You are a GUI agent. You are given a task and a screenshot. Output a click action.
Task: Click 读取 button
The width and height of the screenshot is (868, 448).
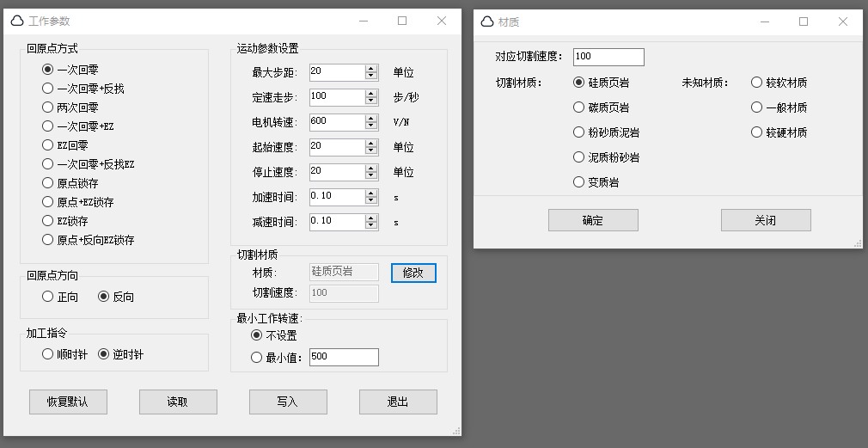pyautogui.click(x=178, y=402)
